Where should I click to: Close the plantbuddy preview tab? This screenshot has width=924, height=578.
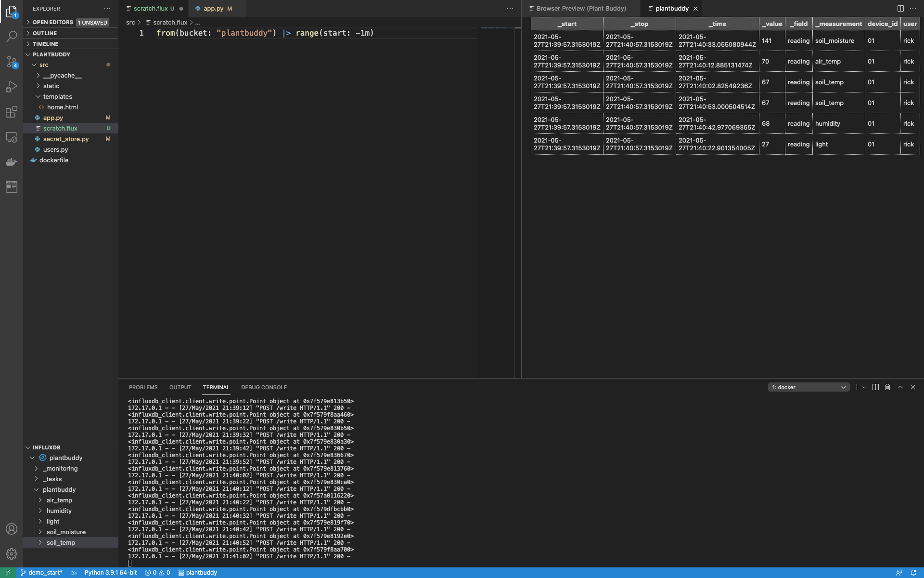click(696, 8)
